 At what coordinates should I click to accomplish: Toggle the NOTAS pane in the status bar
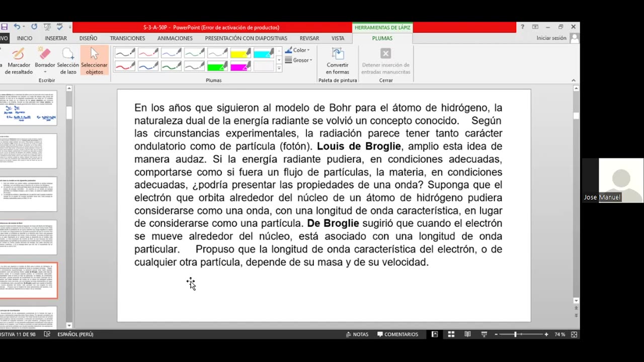[357, 334]
